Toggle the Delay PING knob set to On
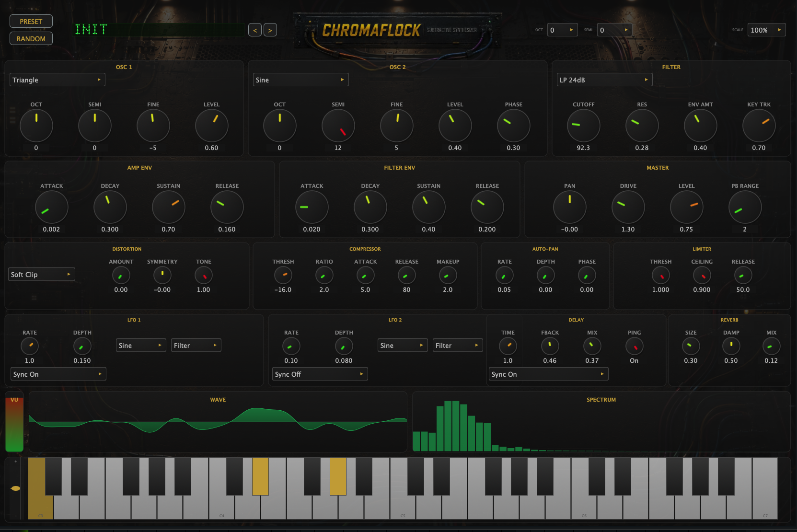This screenshot has height=532, width=797. tap(635, 346)
